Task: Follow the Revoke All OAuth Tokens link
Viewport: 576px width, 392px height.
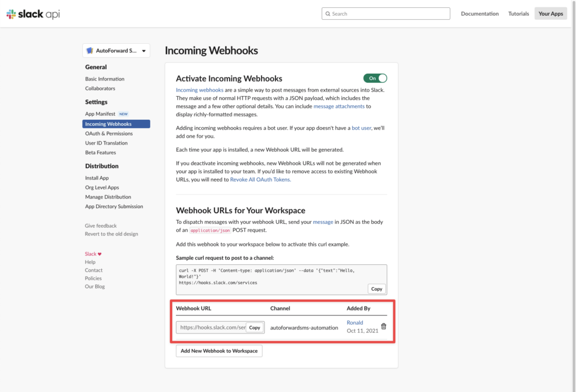Action: (260, 179)
